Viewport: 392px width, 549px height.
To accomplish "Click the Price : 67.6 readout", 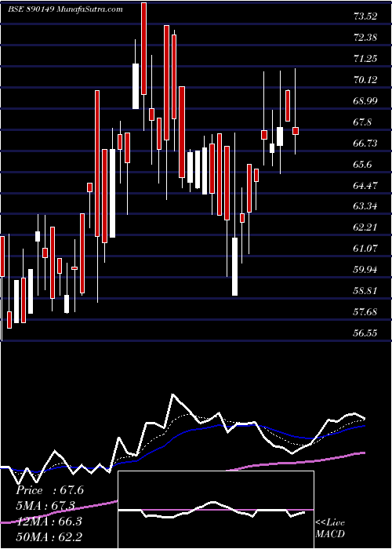I will [49, 490].
